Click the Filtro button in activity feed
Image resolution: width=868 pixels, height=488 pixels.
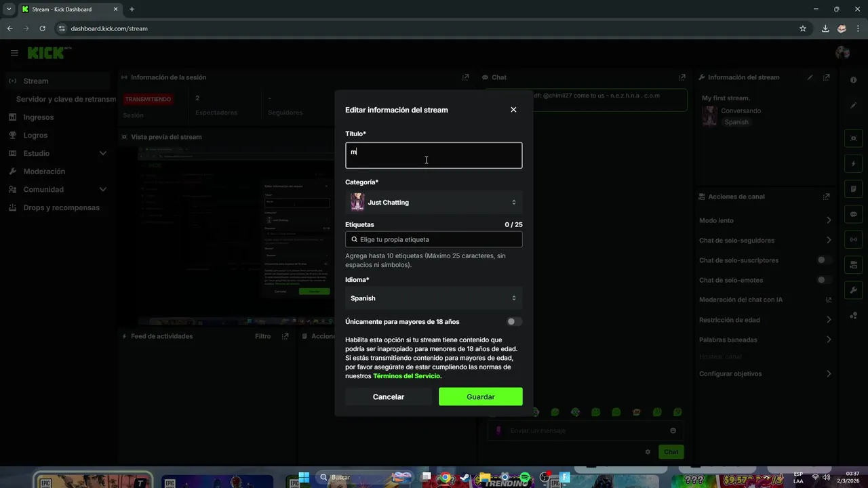pyautogui.click(x=262, y=336)
